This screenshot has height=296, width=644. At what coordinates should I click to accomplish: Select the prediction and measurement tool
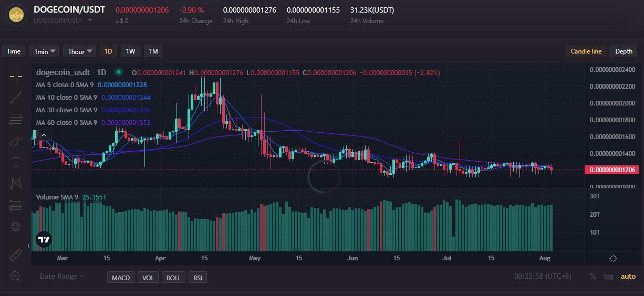point(16,205)
